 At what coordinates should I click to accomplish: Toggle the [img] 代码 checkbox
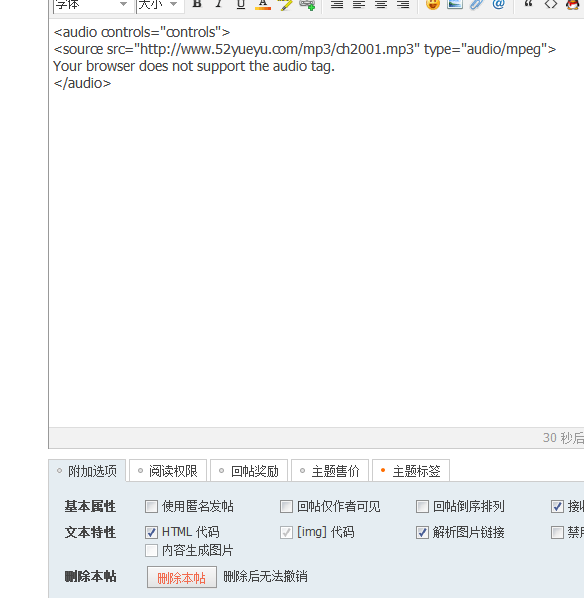click(x=286, y=532)
